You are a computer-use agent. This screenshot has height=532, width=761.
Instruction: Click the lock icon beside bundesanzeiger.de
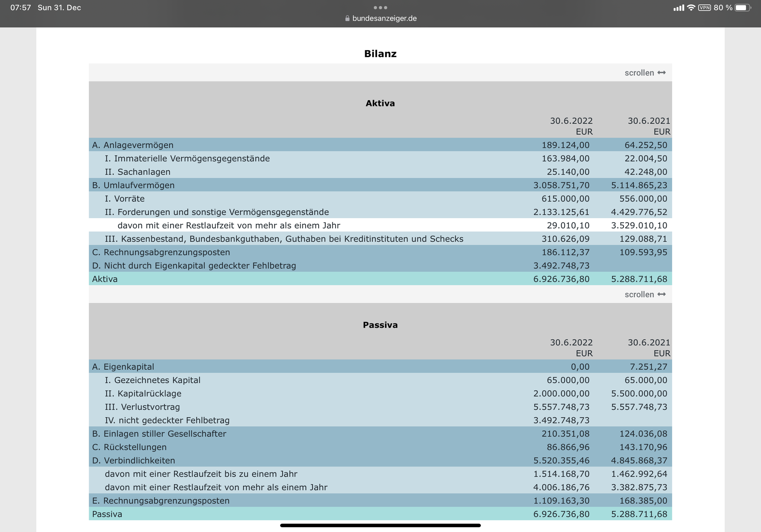[347, 19]
